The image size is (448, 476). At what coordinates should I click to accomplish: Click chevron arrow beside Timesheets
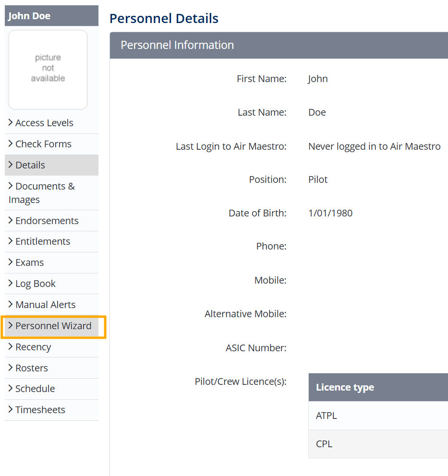[11, 410]
